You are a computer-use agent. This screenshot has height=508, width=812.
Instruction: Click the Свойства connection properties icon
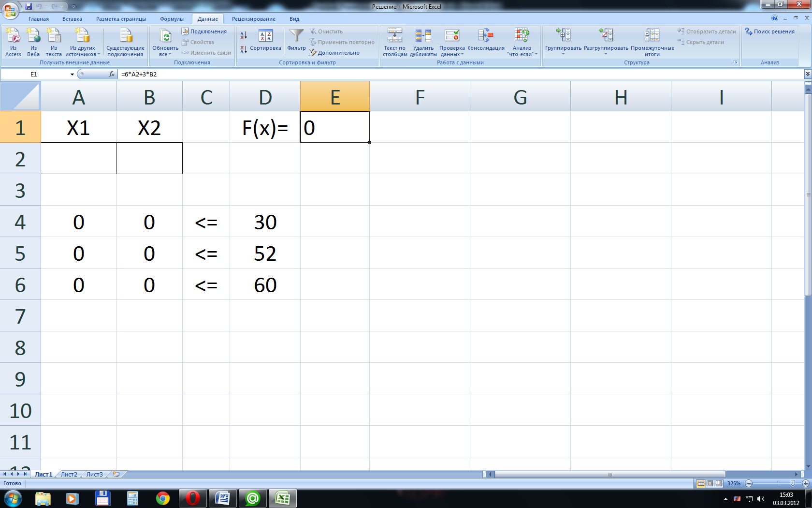pyautogui.click(x=198, y=42)
